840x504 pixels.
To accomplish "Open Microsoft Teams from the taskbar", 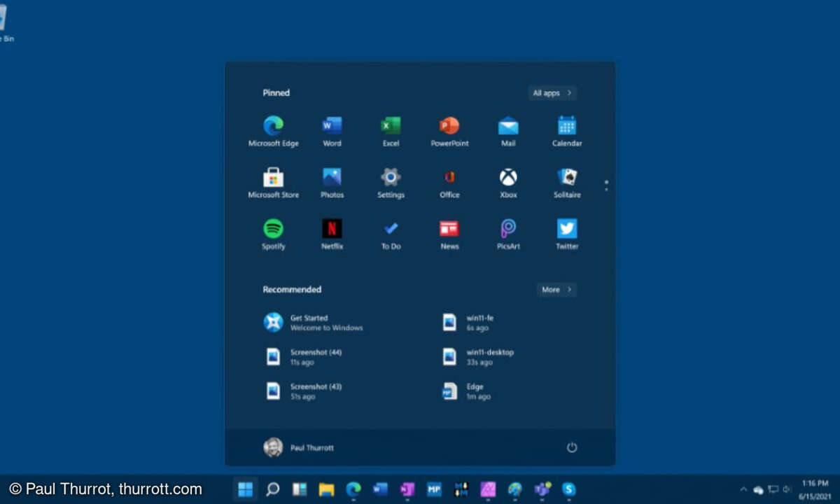I will point(542,489).
